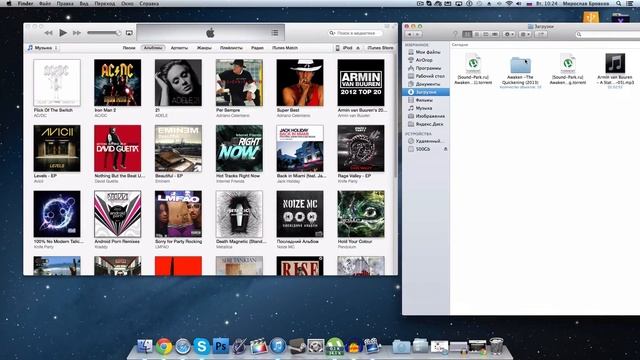
Task: Switch to the Альбомы tab
Action: [153, 48]
